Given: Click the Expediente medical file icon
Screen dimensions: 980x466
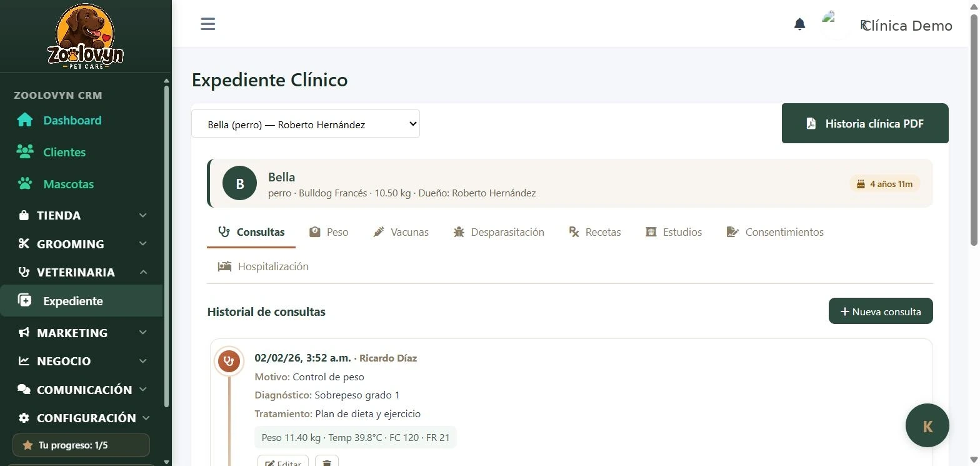Looking at the screenshot, I should [x=25, y=301].
